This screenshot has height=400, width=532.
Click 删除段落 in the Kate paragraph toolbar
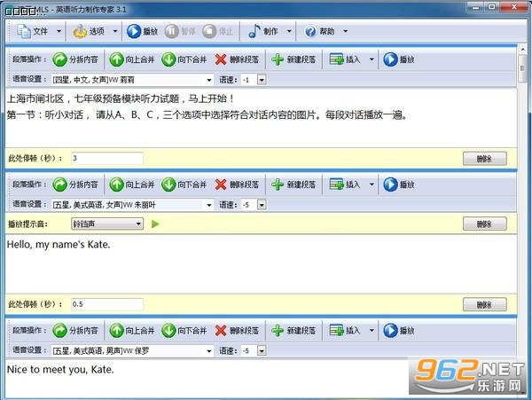click(x=237, y=184)
